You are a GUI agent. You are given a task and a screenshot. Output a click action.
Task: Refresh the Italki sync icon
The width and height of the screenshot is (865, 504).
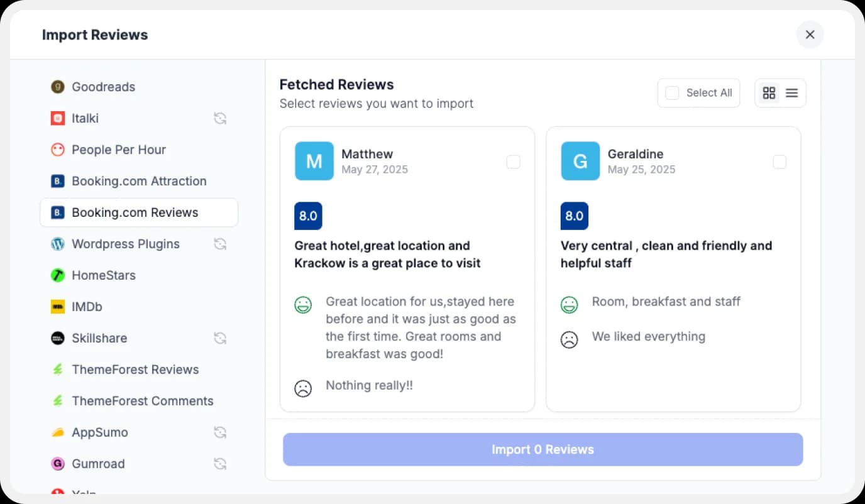220,118
